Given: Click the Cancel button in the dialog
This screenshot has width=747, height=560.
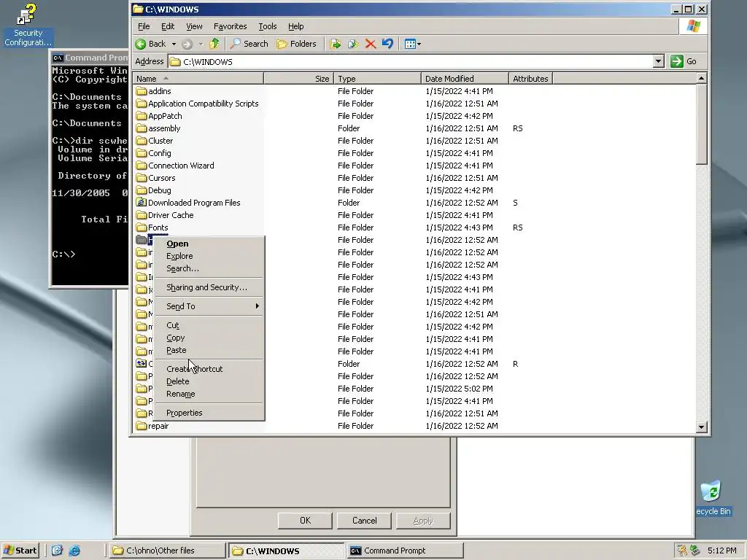Looking at the screenshot, I should pyautogui.click(x=365, y=521).
